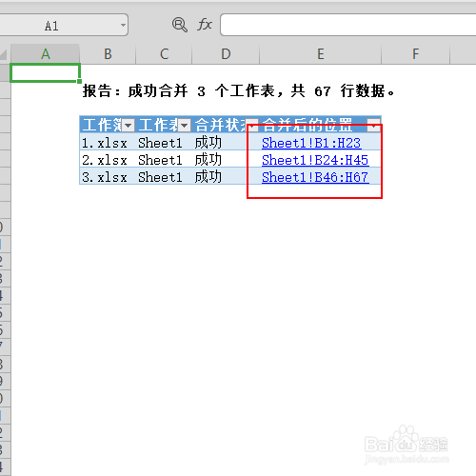The image size is (476, 476).
Task: Click the magnifier zoom icon beside fx
Action: 180,25
